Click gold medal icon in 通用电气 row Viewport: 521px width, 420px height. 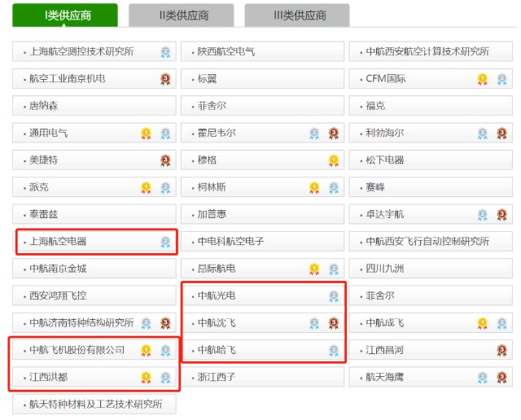pos(147,133)
